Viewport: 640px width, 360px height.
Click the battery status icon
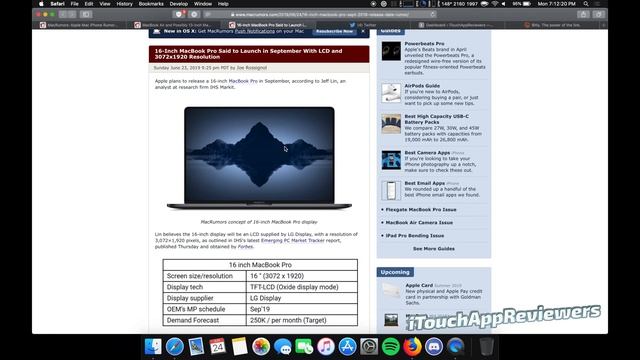(527, 4)
